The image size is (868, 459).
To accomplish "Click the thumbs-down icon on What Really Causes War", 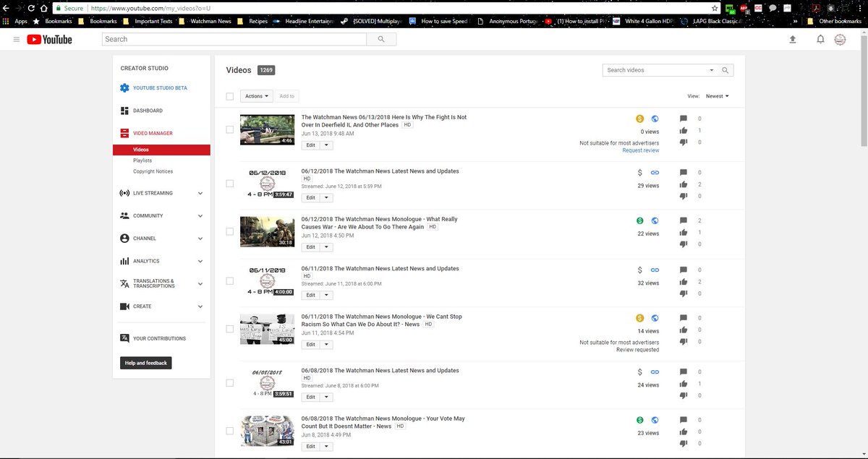I will tap(684, 244).
